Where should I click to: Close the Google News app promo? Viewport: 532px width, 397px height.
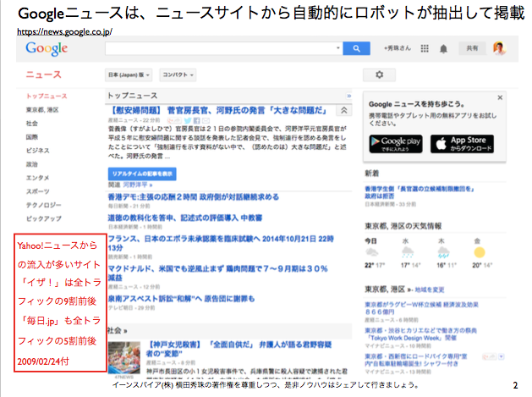click(500, 98)
